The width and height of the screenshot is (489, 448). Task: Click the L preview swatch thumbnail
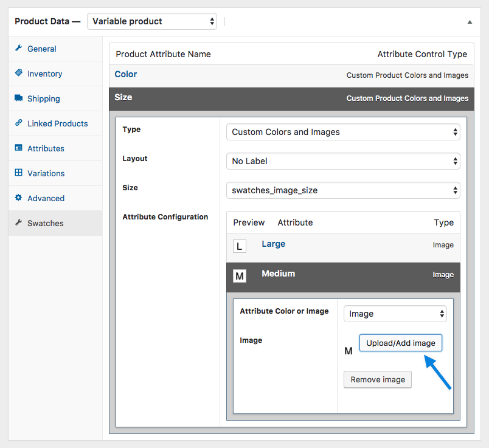click(240, 246)
